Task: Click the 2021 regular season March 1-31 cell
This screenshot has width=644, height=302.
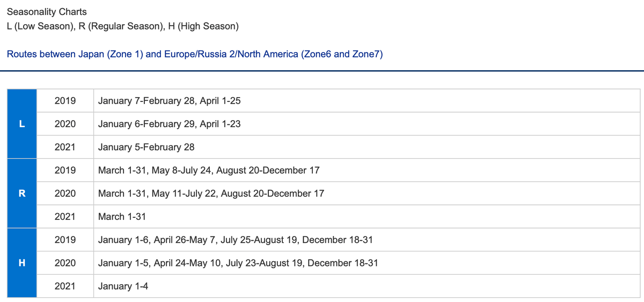Action: [122, 217]
